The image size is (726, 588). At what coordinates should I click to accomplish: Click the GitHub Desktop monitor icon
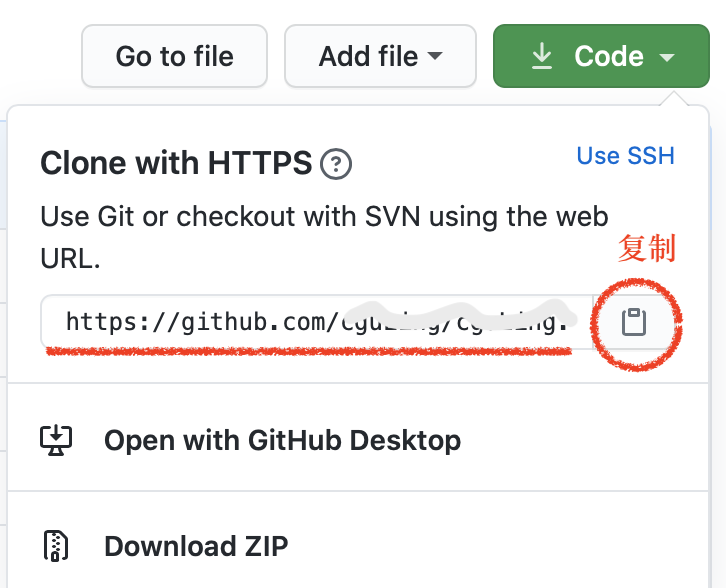[56, 440]
